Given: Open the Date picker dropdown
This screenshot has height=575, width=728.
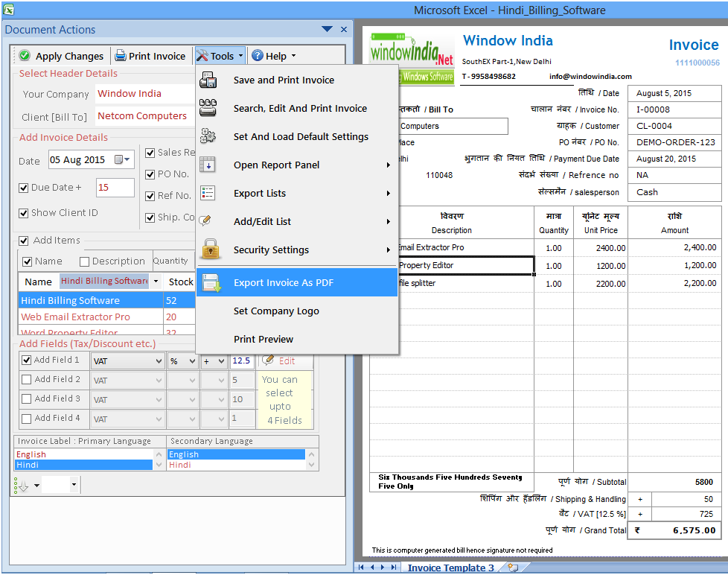Looking at the screenshot, I should point(127,159).
